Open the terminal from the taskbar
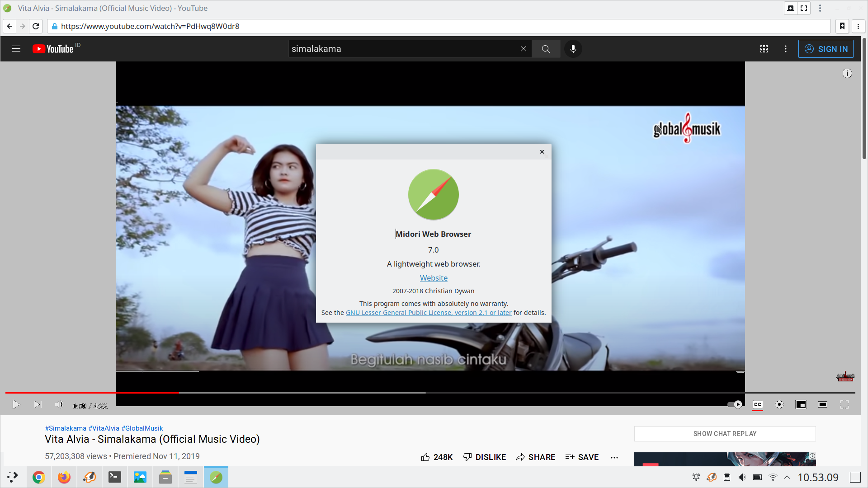The width and height of the screenshot is (868, 488). pyautogui.click(x=114, y=477)
